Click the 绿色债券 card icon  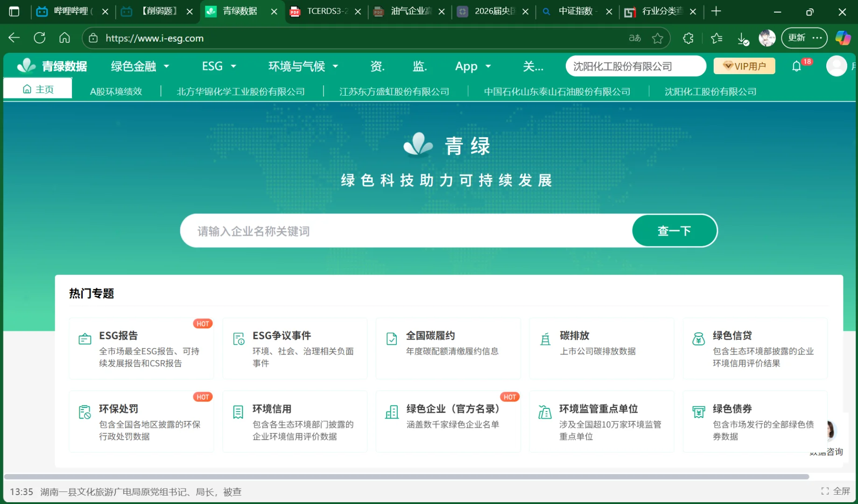pos(698,412)
